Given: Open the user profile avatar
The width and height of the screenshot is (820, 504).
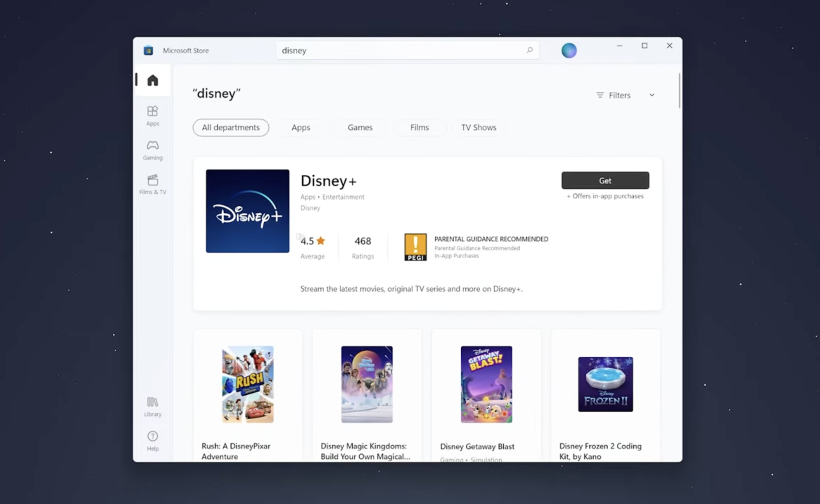Looking at the screenshot, I should tap(569, 51).
